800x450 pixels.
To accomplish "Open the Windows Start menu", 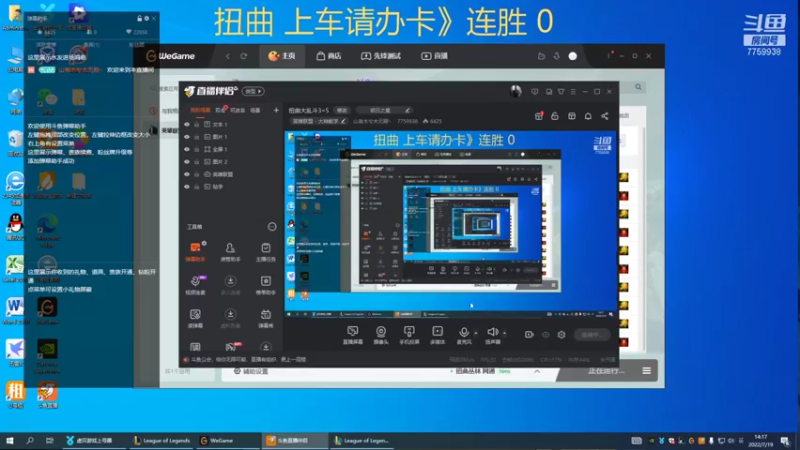I will (x=10, y=440).
